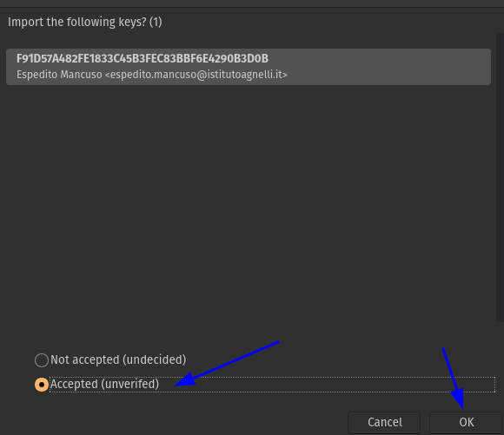This screenshot has width=504, height=435.
Task: Click the key fingerprint F91D57A482FE1833C45B3FEC83BBF6E4290B3D0B
Action: point(143,59)
